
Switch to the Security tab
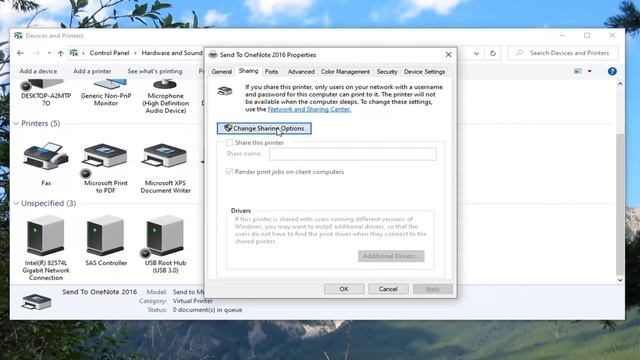[387, 72]
